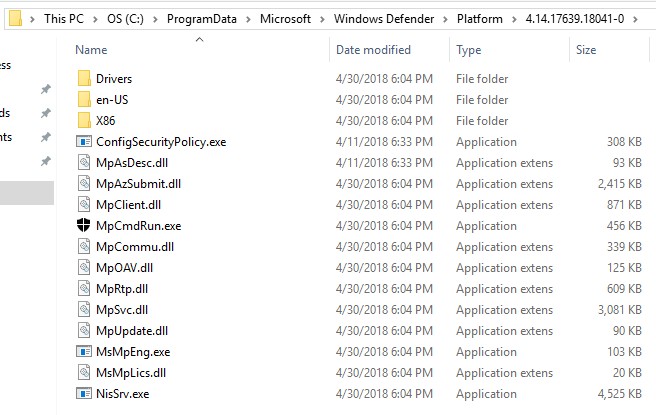656x415 pixels.
Task: Select the ConfigSecurityPolicy.exe application icon
Action: click(84, 142)
